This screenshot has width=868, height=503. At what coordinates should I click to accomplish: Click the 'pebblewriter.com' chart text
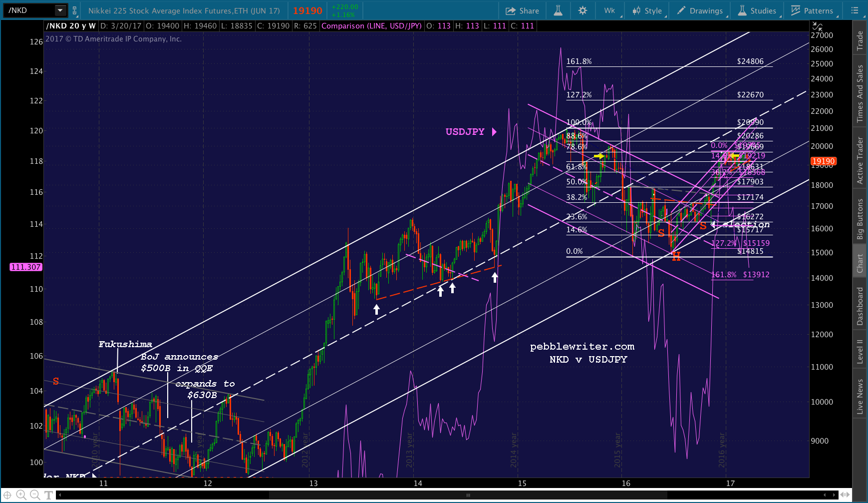[x=582, y=346]
